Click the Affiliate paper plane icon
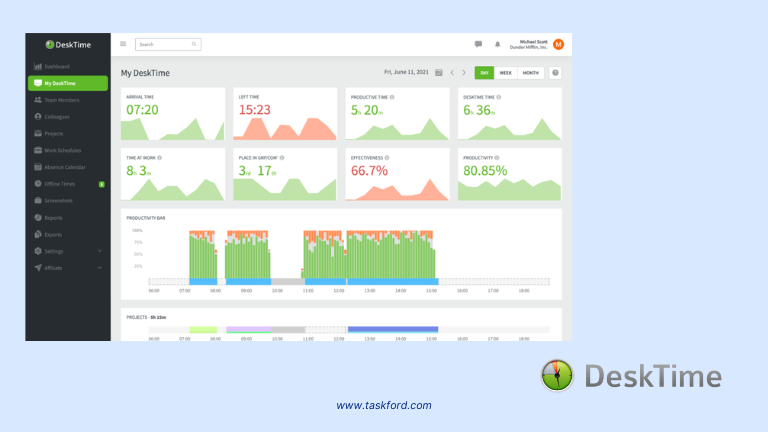Viewport: 768px width, 432px height. click(x=38, y=267)
